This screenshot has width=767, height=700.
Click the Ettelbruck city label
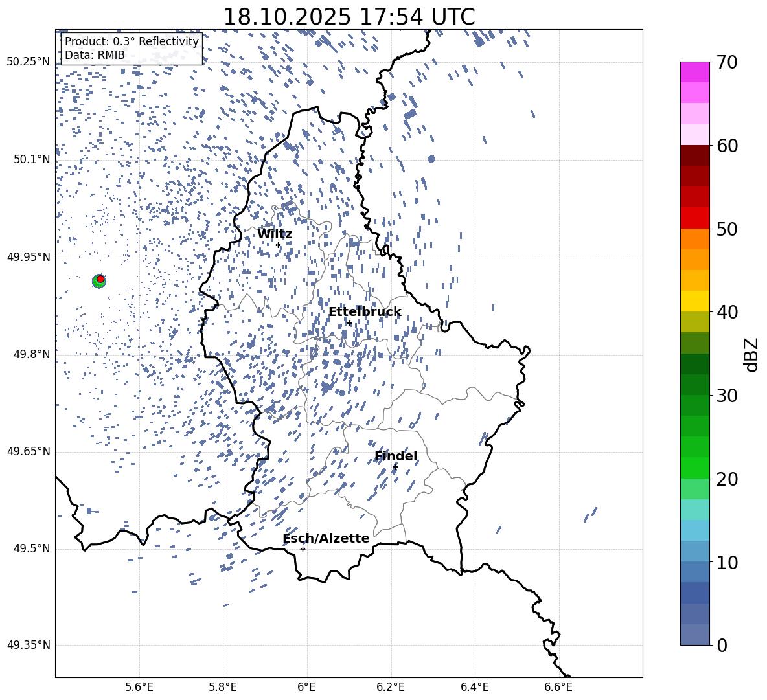point(365,312)
